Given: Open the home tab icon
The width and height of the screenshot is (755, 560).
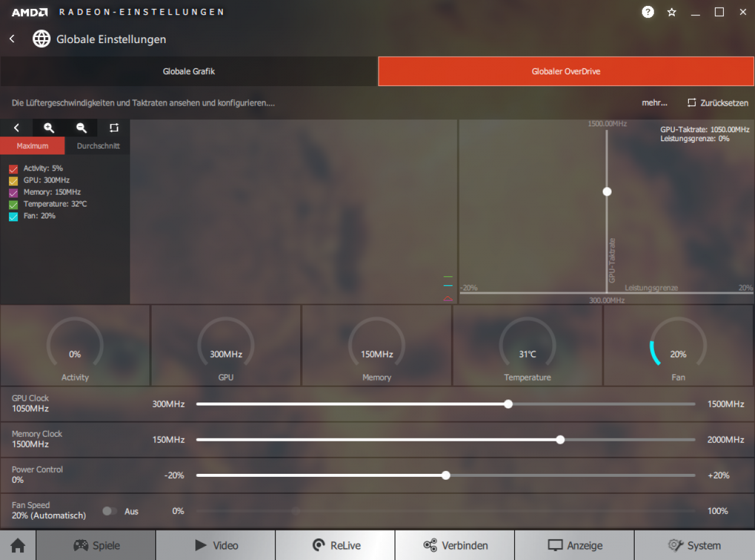Looking at the screenshot, I should pyautogui.click(x=18, y=545).
